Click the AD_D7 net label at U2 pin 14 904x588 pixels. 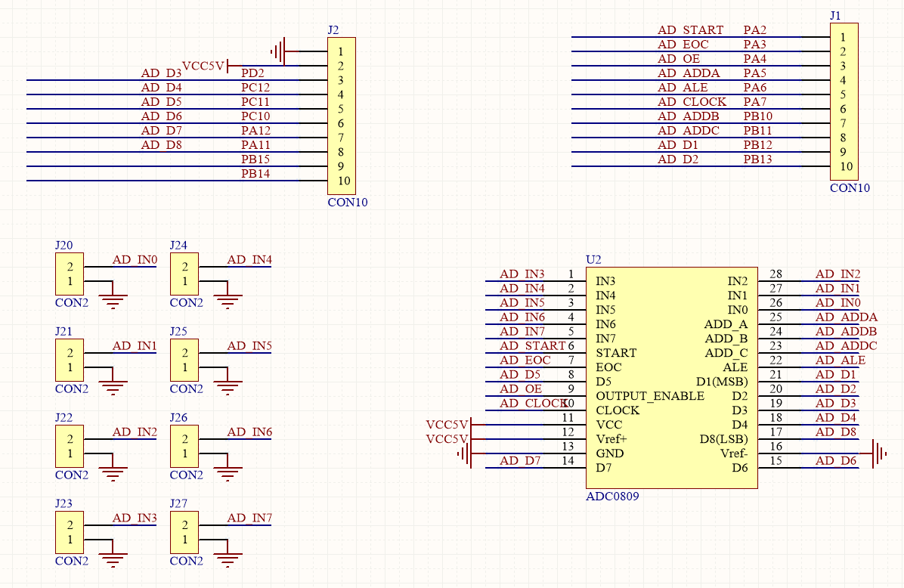(520, 461)
